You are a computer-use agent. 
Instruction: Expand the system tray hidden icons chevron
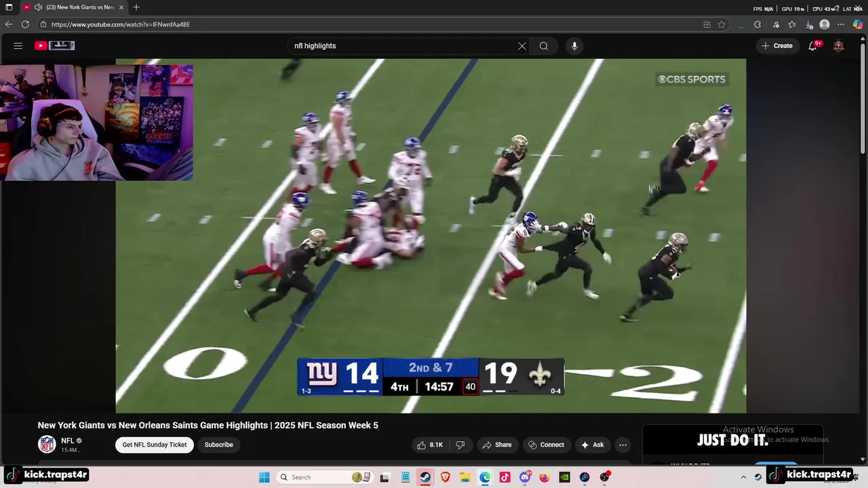click(x=743, y=477)
